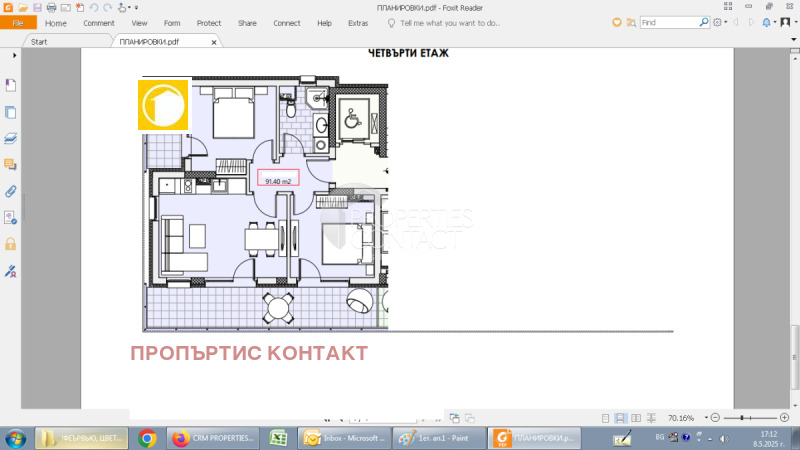Open the Comments panel in left sidebar
The width and height of the screenshot is (800, 450).
click(10, 164)
